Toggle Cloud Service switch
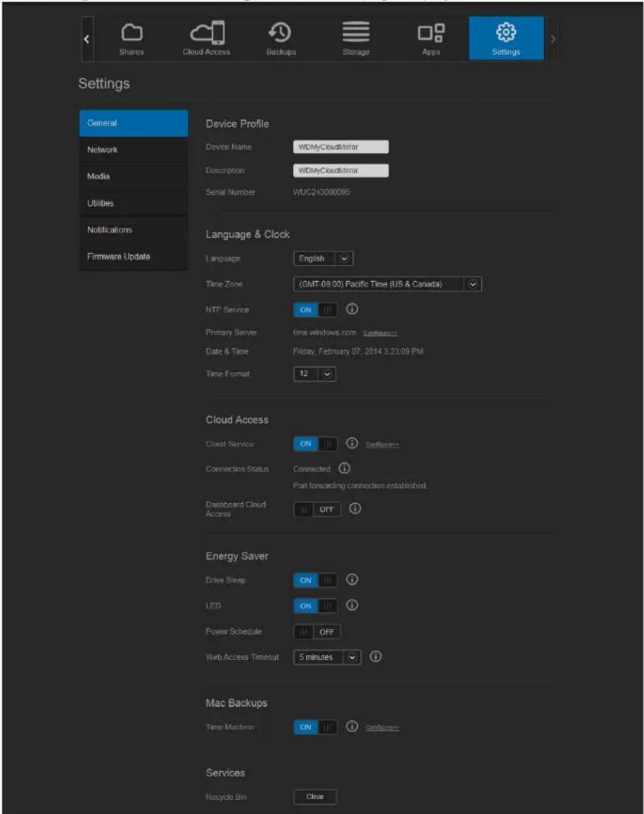644x814 pixels. point(315,444)
